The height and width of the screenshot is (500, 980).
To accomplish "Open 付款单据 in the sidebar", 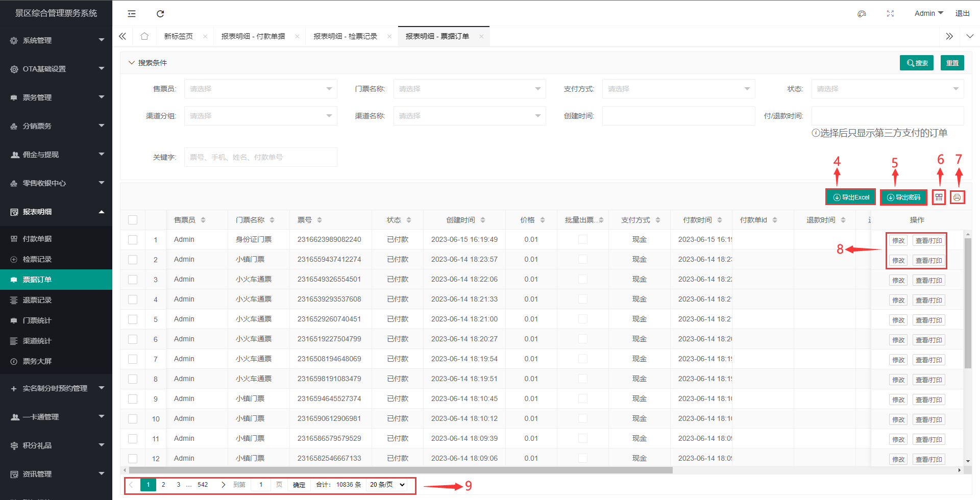I will coord(56,239).
